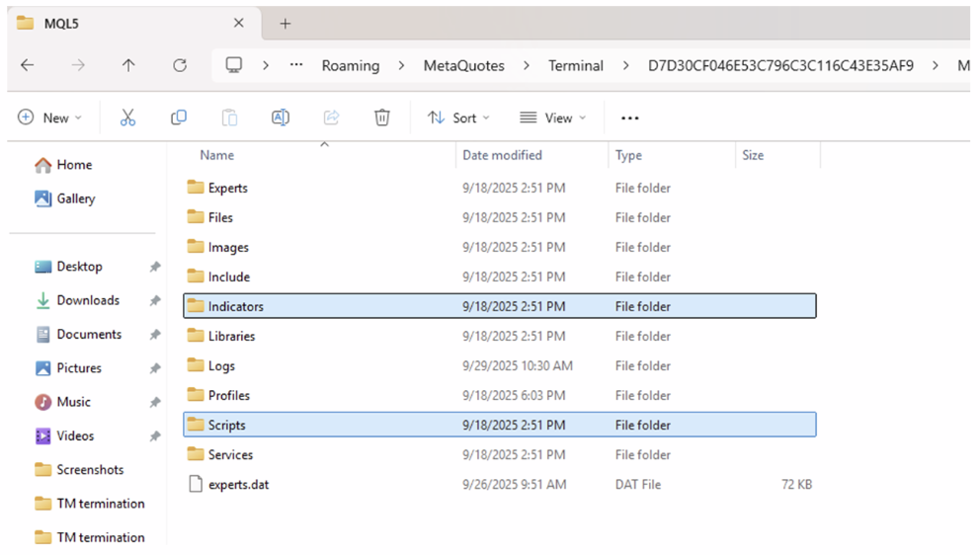980x555 pixels.
Task: Click the Delete trash can icon
Action: point(382,118)
